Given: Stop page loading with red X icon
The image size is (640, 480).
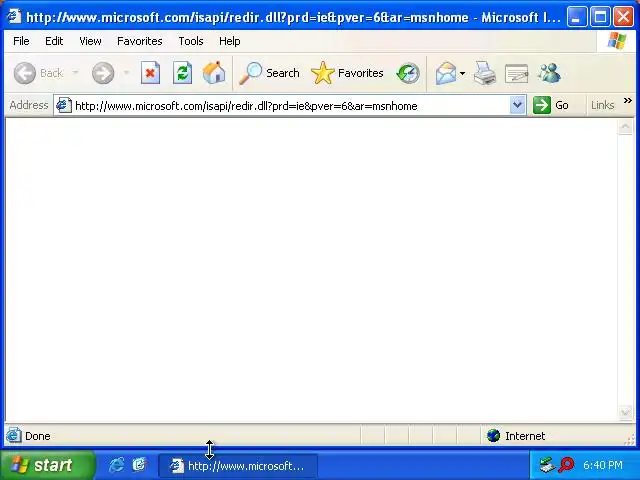Looking at the screenshot, I should click(x=150, y=73).
